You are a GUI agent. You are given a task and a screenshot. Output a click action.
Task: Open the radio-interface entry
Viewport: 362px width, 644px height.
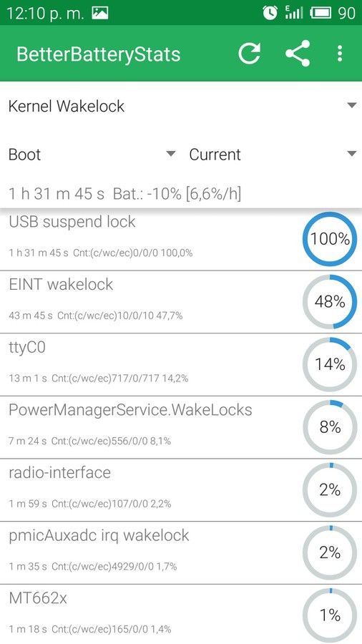pos(181,490)
